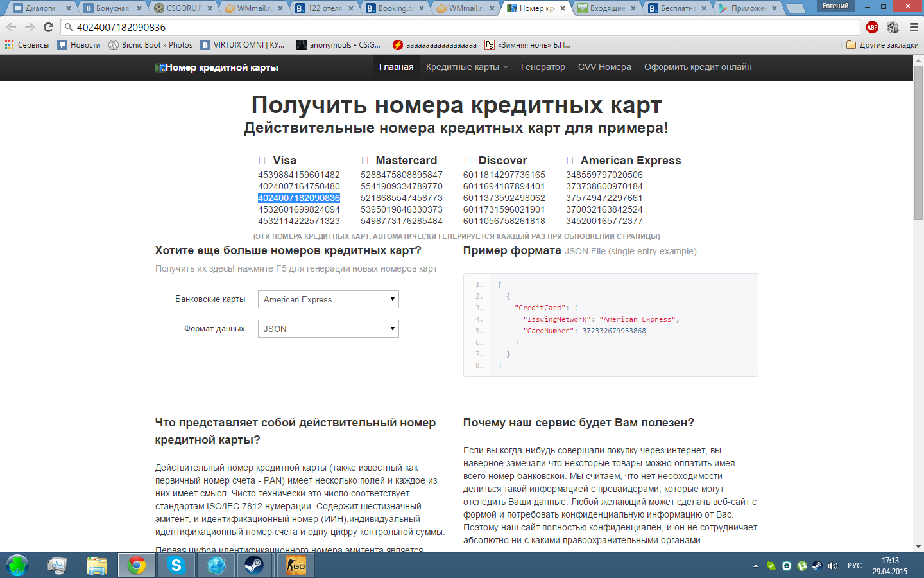Viewport: 924px width, 578px height.
Task: Open the аааааааааа bookmark with red icon
Action: [x=434, y=45]
